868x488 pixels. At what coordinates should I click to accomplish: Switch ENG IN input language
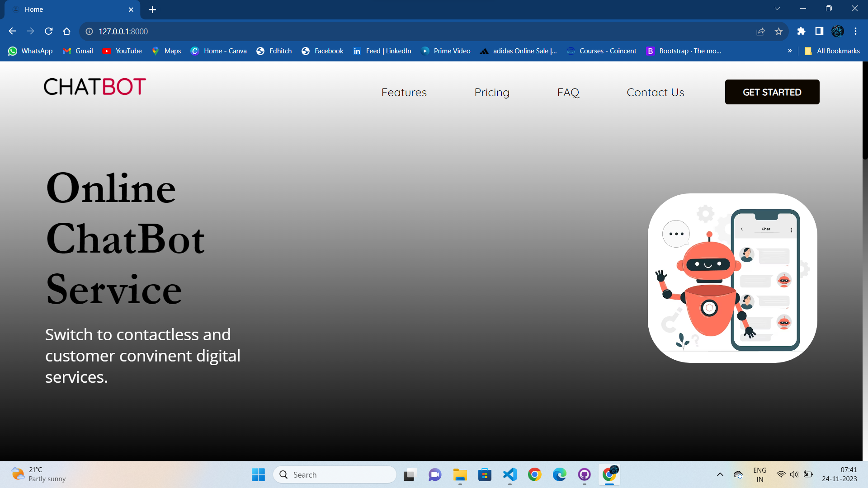click(760, 475)
